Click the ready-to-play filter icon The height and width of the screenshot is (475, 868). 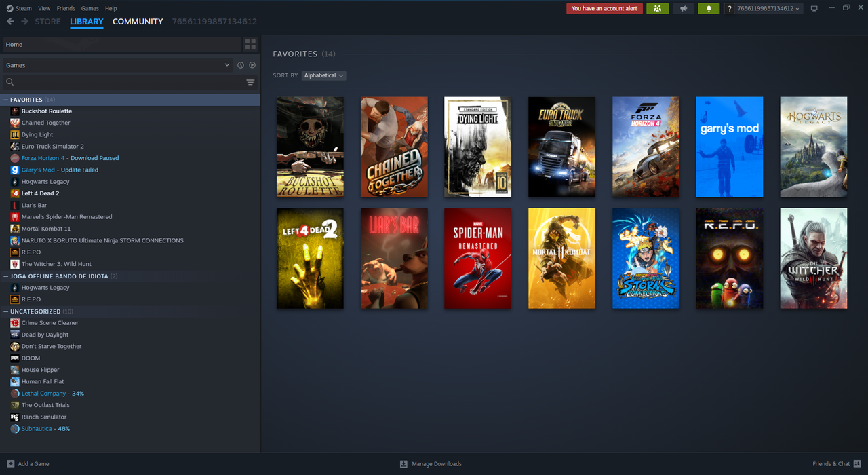[x=252, y=65]
